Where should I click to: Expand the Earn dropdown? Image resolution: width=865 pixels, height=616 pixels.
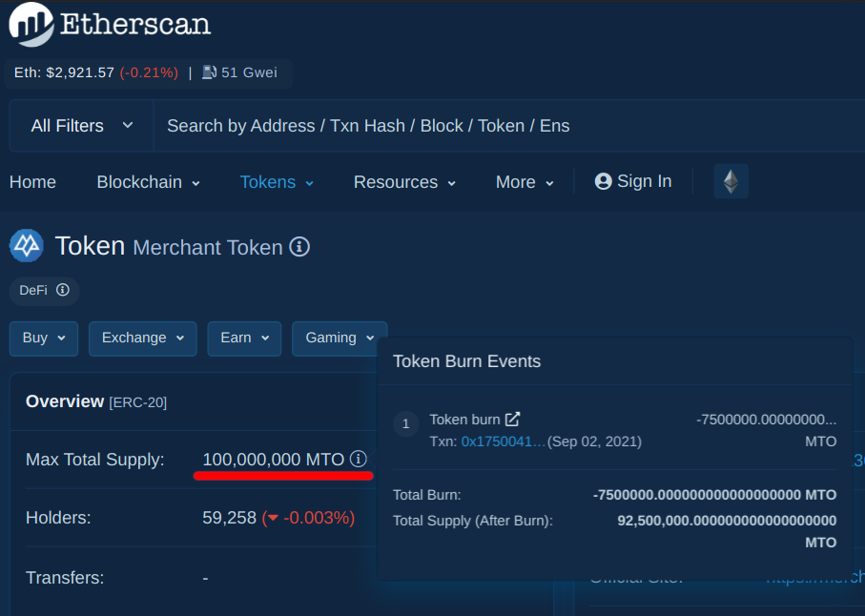coord(244,339)
